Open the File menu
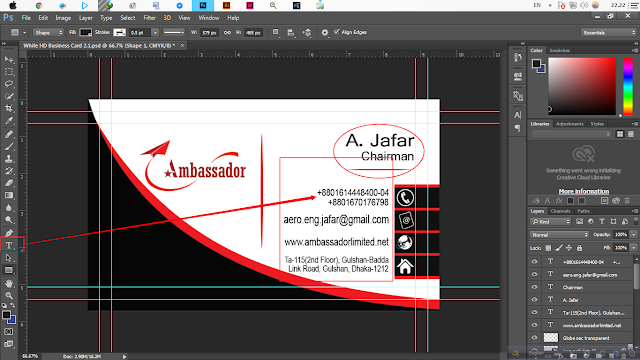 [26, 18]
